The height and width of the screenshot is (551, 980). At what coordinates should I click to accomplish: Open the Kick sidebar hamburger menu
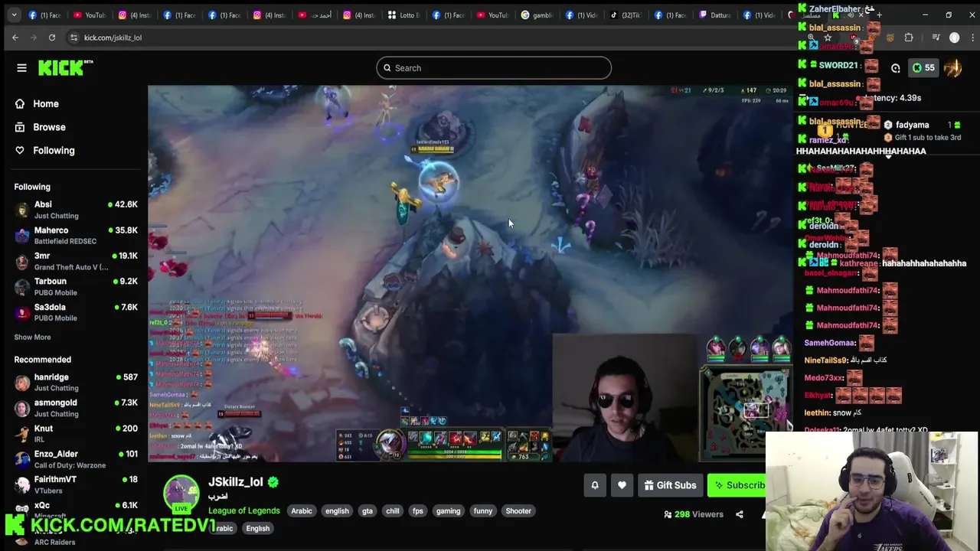tap(21, 68)
